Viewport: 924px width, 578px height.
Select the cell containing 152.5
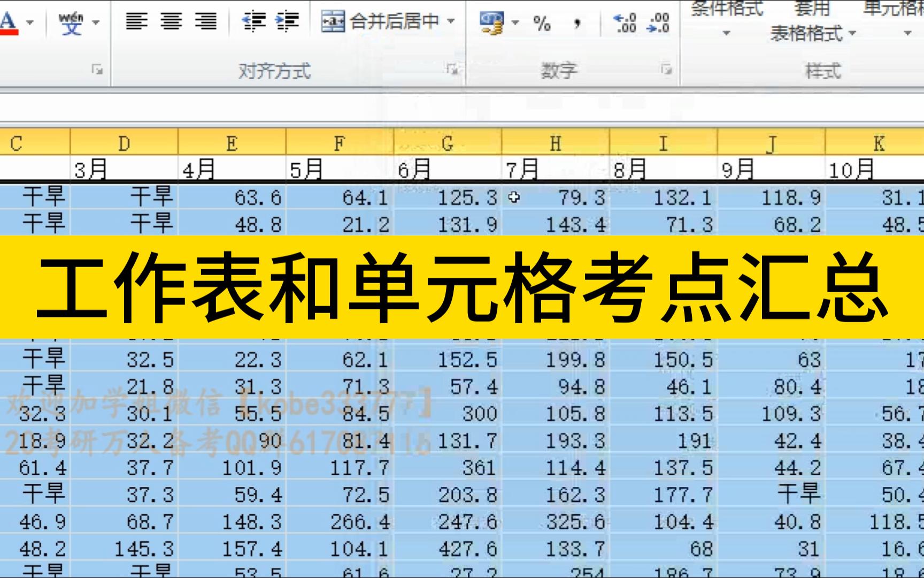[448, 360]
